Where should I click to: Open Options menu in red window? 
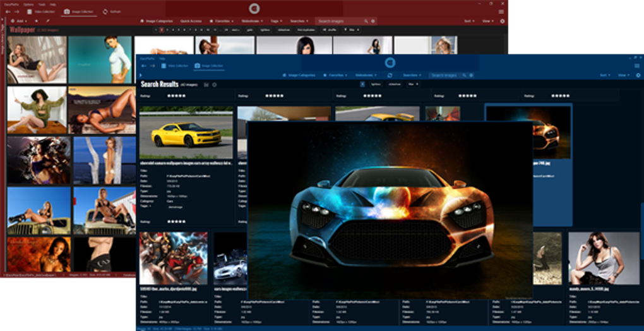pyautogui.click(x=28, y=4)
